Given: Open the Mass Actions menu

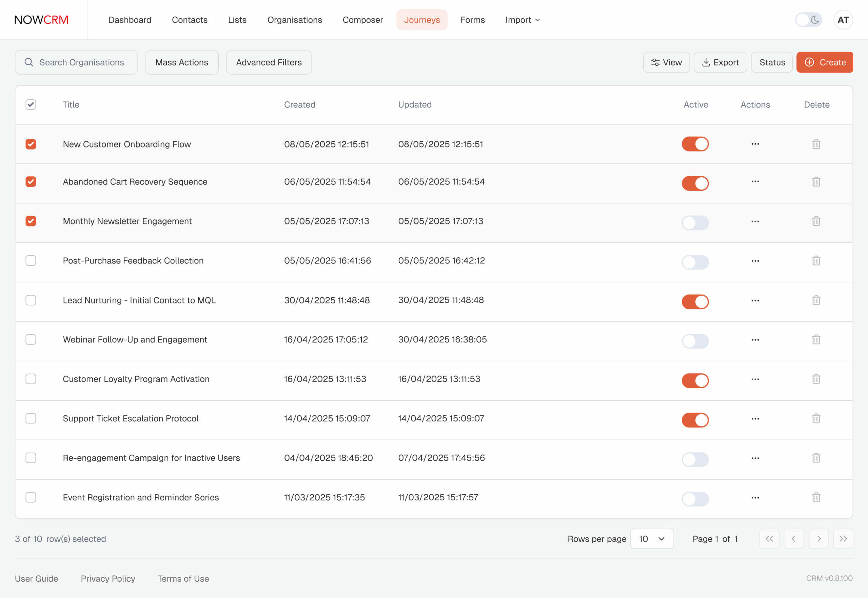Looking at the screenshot, I should click(x=182, y=62).
